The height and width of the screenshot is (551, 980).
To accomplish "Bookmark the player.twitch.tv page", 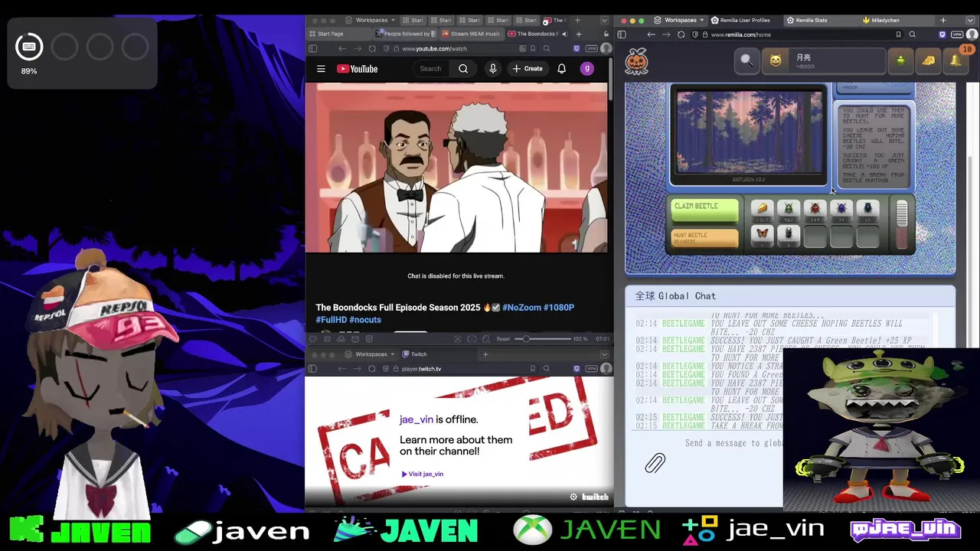I will (x=533, y=369).
